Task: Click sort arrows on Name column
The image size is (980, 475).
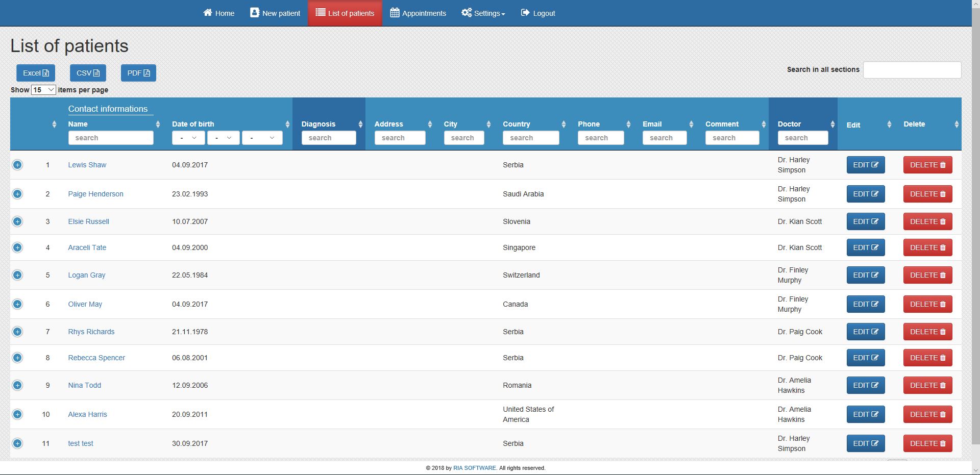Action: 158,124
